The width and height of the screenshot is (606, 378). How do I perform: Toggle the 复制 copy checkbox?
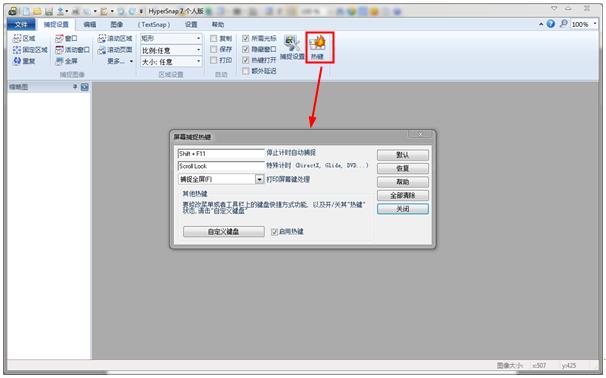[x=213, y=38]
